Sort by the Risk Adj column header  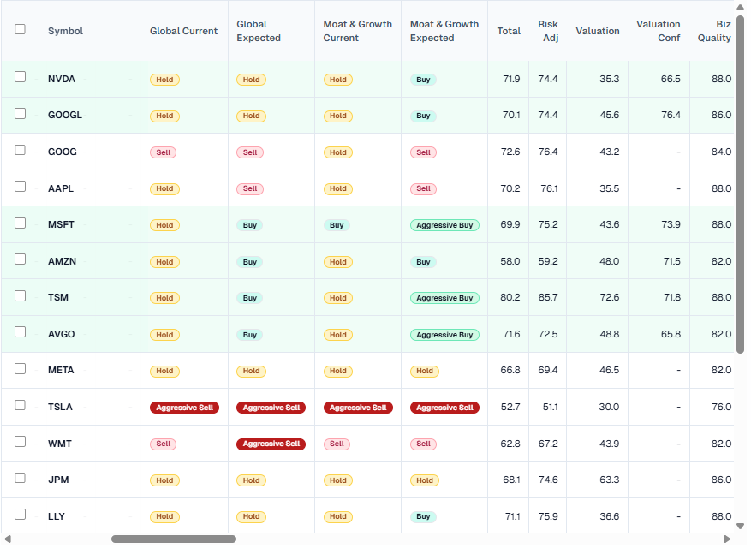point(548,31)
